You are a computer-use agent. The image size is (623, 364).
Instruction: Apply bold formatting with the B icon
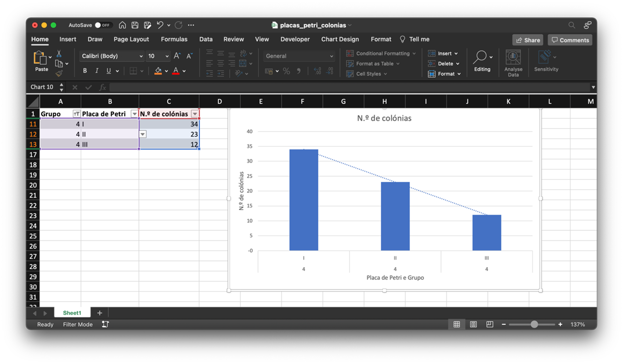coord(85,71)
